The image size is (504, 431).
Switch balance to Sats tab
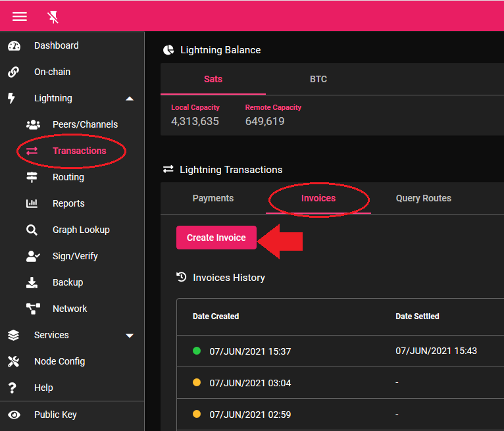(x=213, y=79)
